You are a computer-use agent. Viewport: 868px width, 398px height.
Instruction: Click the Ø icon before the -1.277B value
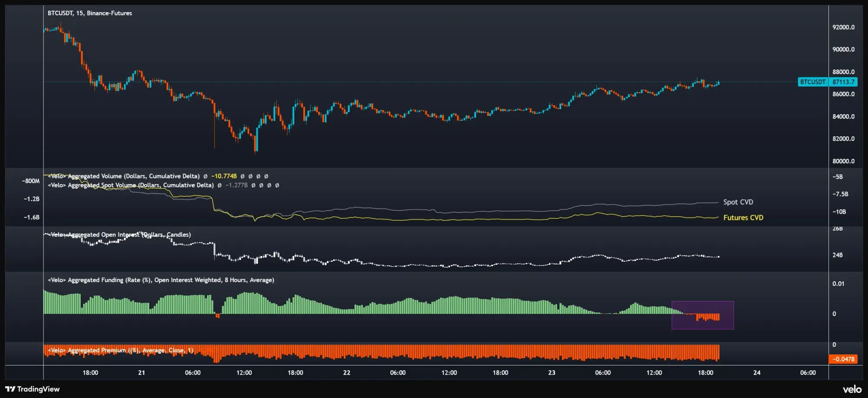tap(220, 186)
